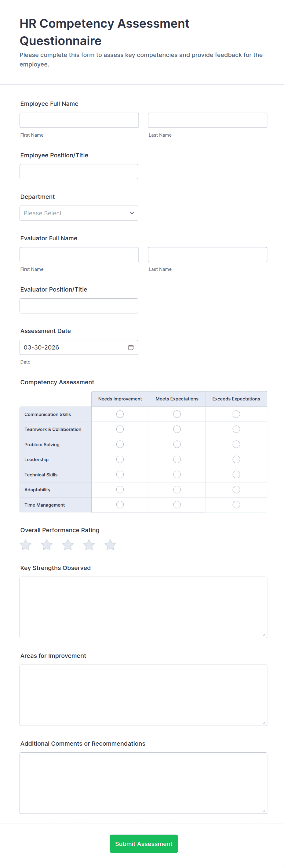Select Needs Improvement for Adaptability
This screenshot has width=284, height=868.
pos(120,490)
